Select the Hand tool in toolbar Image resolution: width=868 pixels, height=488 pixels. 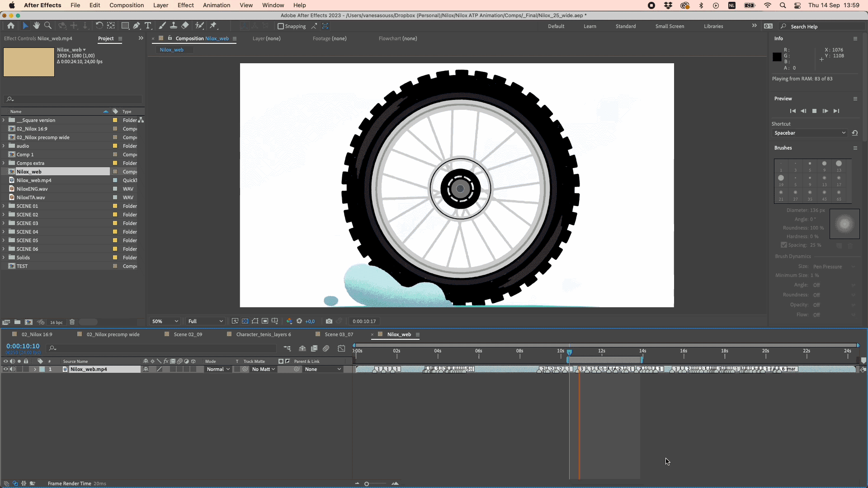(37, 26)
